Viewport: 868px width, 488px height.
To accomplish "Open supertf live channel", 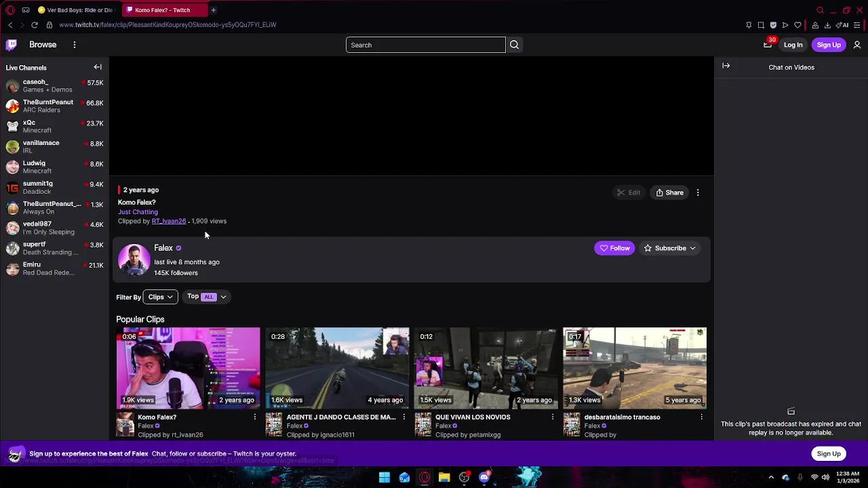I will (x=54, y=248).
